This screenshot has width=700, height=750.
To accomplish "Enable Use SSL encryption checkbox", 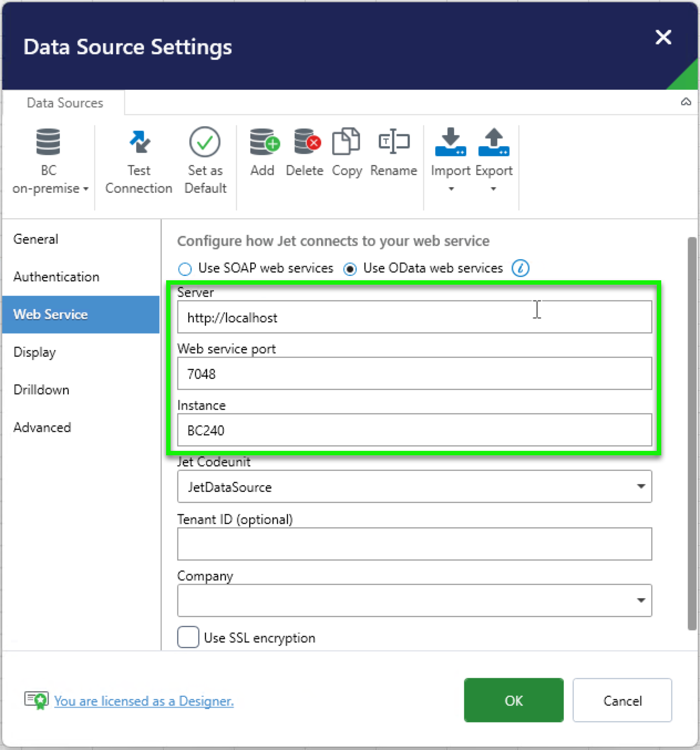I will pyautogui.click(x=188, y=637).
